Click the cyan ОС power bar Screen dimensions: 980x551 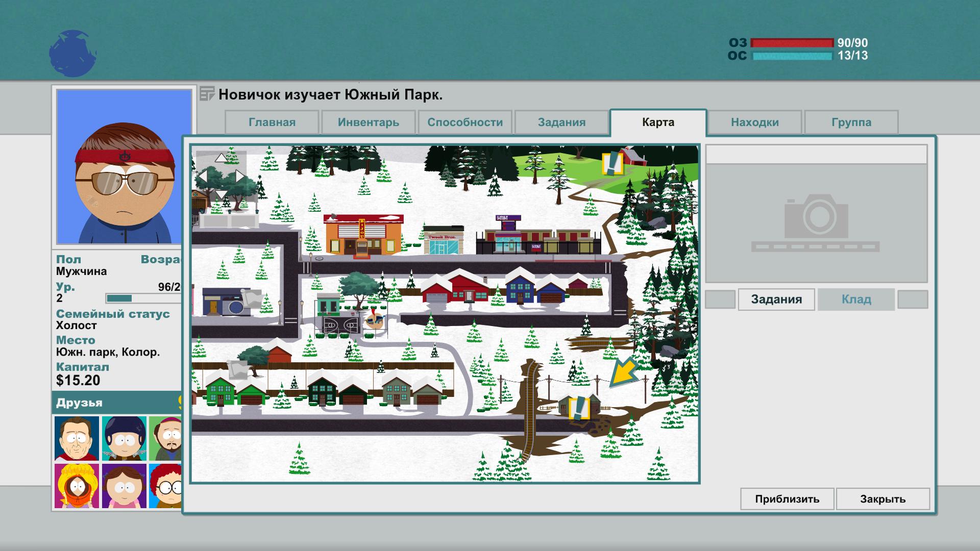pos(792,56)
